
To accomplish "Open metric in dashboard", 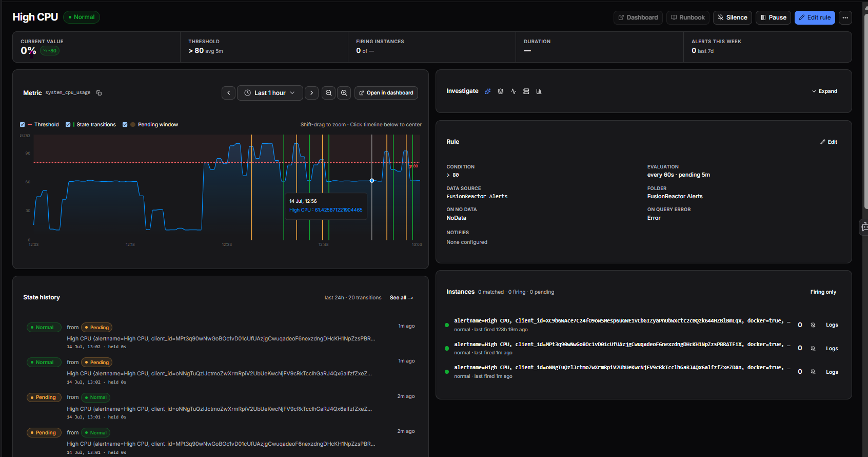I will (386, 93).
